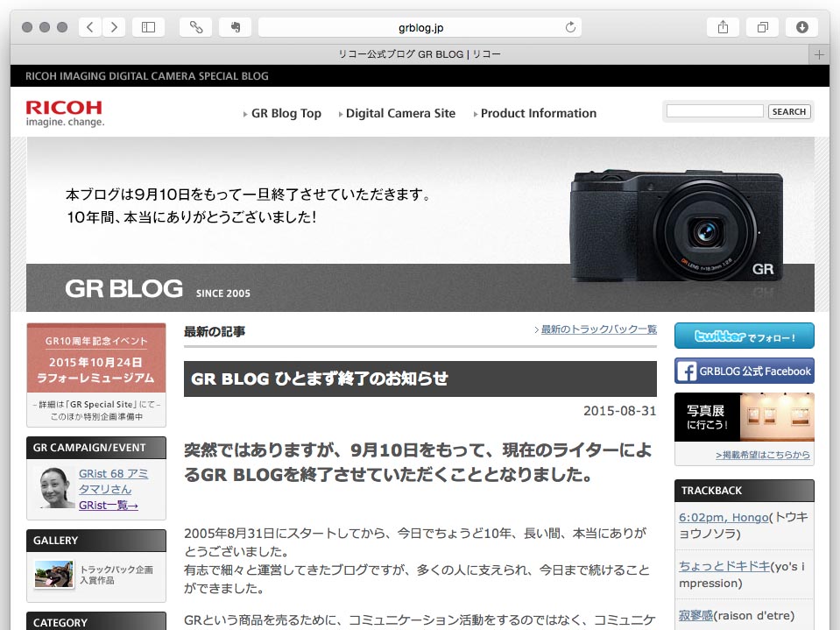This screenshot has width=840, height=630.
Task: Click the SEARCH button
Action: click(x=789, y=111)
